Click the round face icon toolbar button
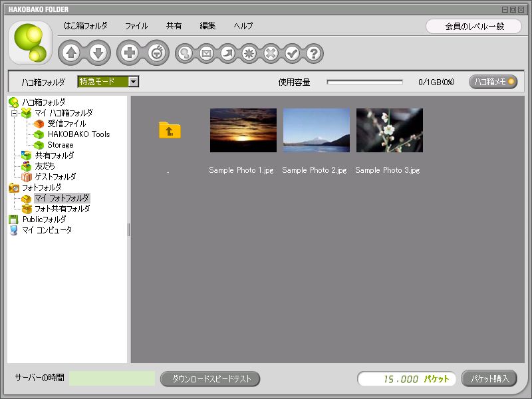The width and height of the screenshot is (532, 399). (157, 53)
